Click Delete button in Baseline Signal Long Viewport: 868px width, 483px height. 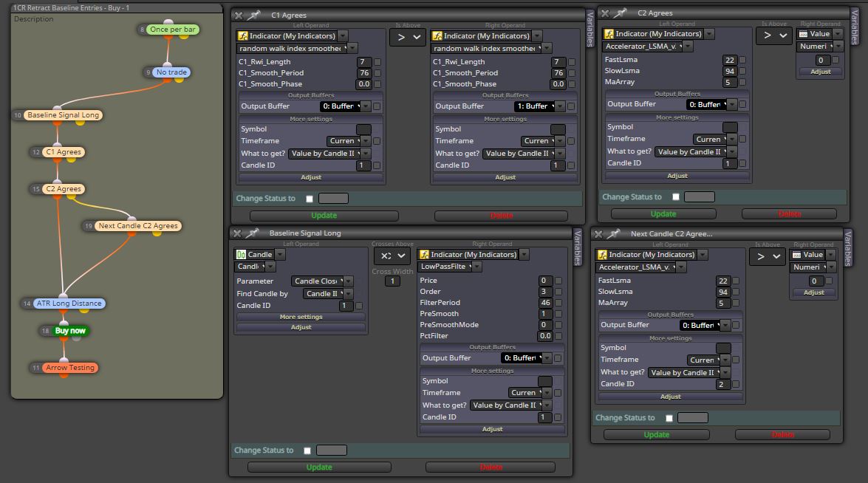tap(491, 467)
